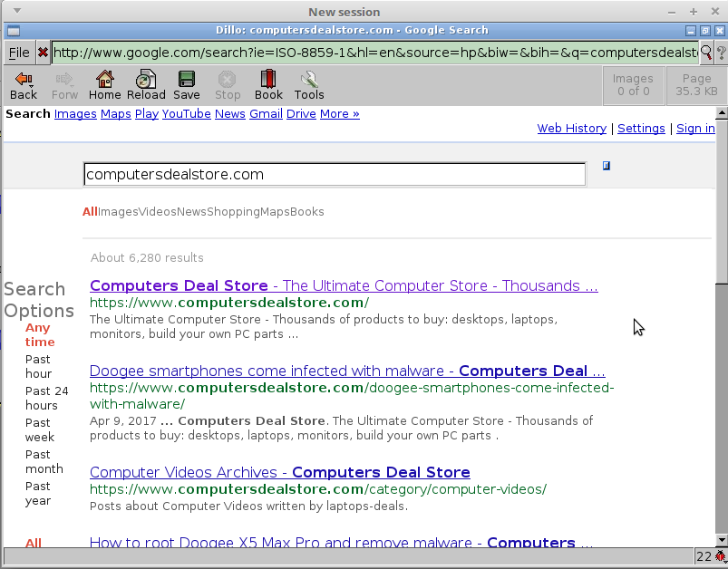Open How to root Doogee X5 result
Image resolution: width=728 pixels, height=569 pixels.
tap(341, 542)
